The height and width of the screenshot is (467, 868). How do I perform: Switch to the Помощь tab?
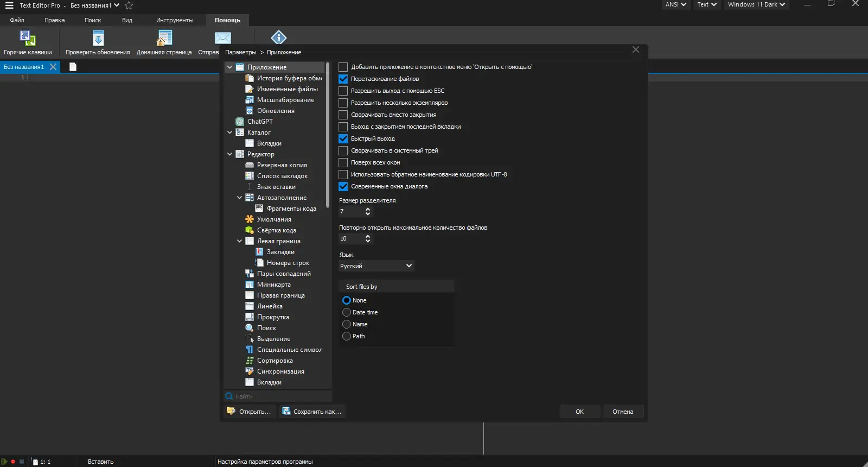pos(227,20)
